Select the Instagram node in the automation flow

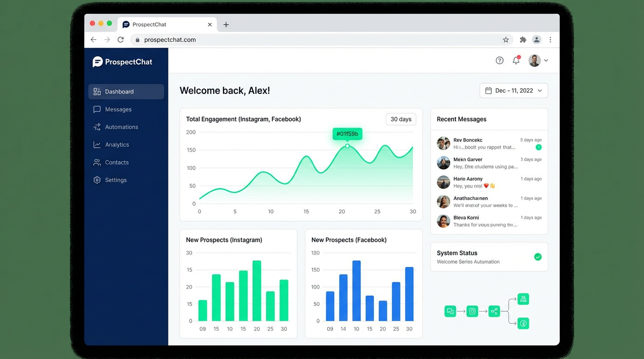pyautogui.click(x=472, y=311)
